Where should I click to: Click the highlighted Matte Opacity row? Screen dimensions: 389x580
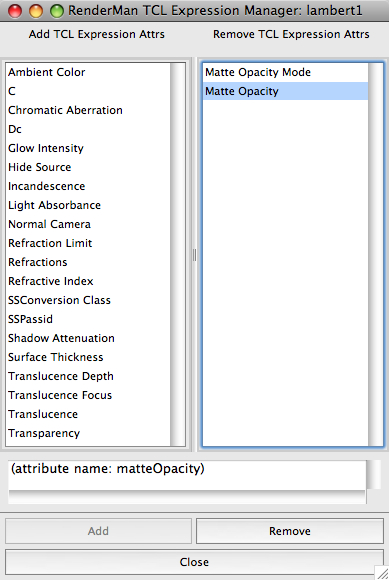point(285,91)
